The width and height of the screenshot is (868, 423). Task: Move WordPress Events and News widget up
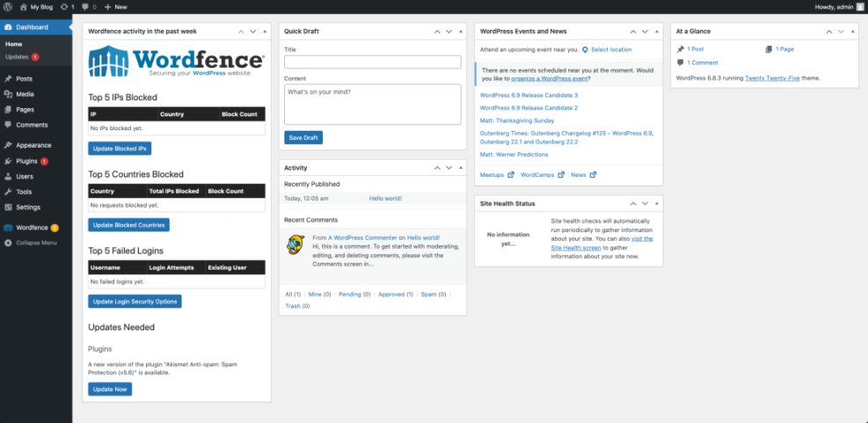point(633,32)
